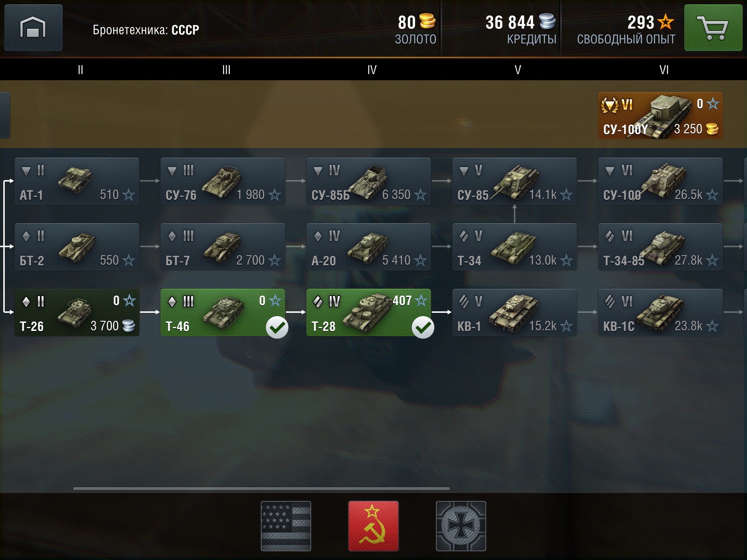
Task: Open the garage home icon
Action: (33, 28)
